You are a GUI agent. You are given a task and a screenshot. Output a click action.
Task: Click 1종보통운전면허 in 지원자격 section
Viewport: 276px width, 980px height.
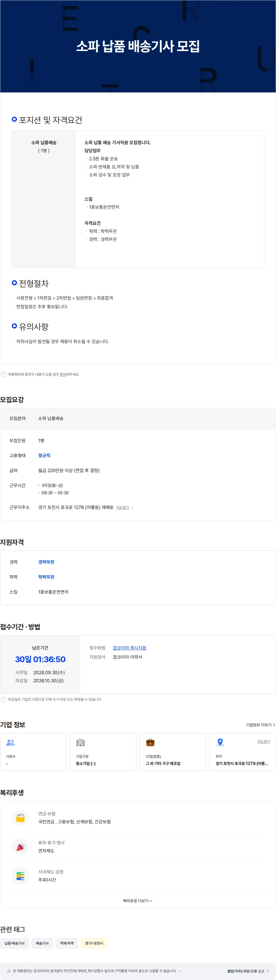point(53,592)
